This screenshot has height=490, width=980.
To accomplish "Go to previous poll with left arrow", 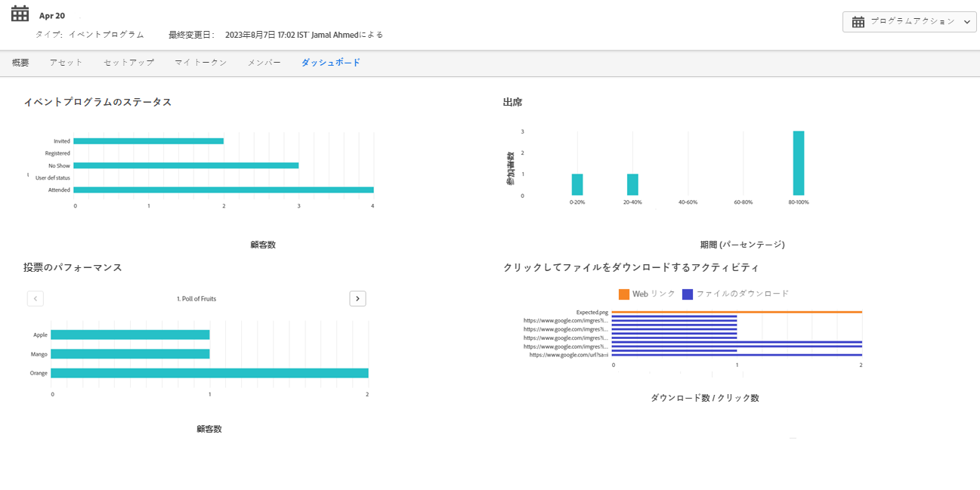I will click(x=35, y=298).
